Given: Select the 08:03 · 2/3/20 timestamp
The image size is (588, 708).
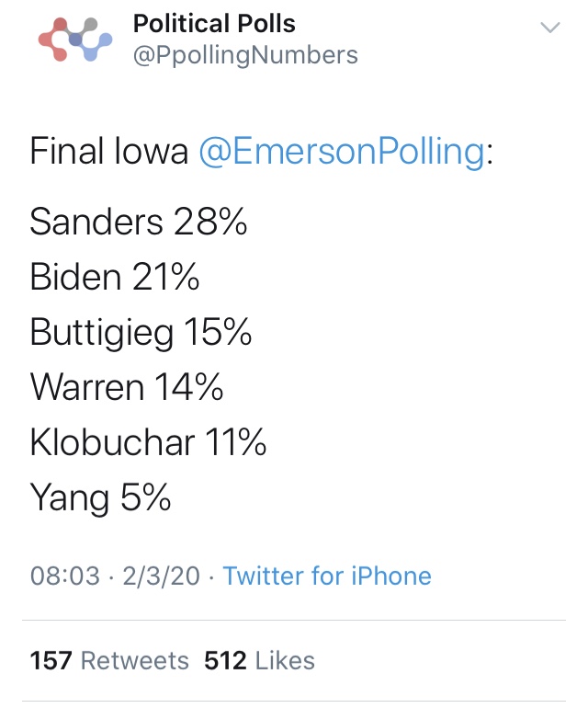Looking at the screenshot, I should (x=115, y=577).
